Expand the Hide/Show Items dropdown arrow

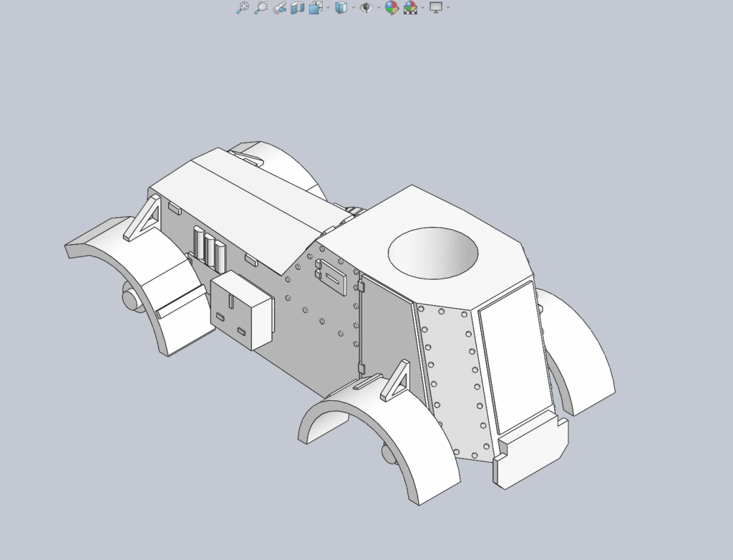(x=379, y=7)
